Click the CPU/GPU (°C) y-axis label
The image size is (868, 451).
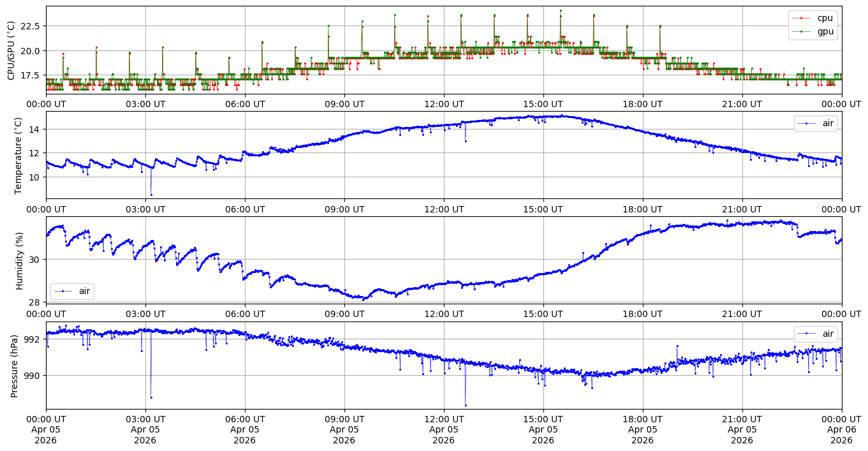tap(11, 50)
